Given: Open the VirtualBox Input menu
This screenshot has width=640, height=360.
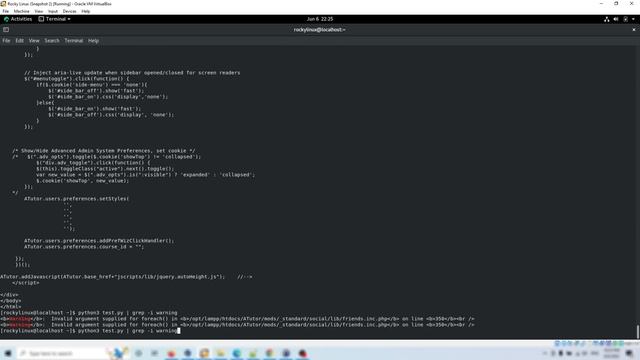Looking at the screenshot, I should (53, 11).
